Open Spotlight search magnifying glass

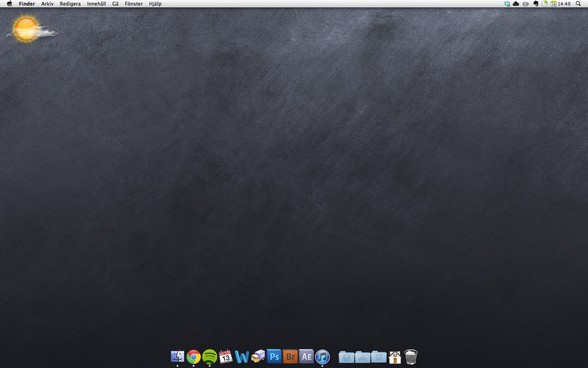(x=578, y=4)
